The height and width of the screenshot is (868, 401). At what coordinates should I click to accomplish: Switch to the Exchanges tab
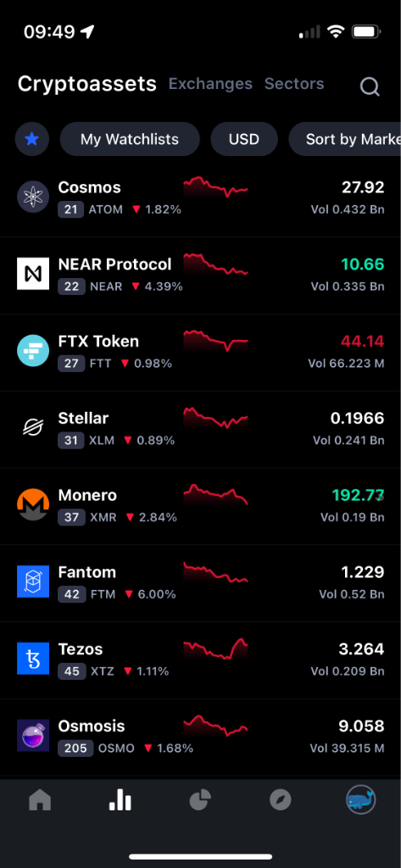[x=210, y=84]
